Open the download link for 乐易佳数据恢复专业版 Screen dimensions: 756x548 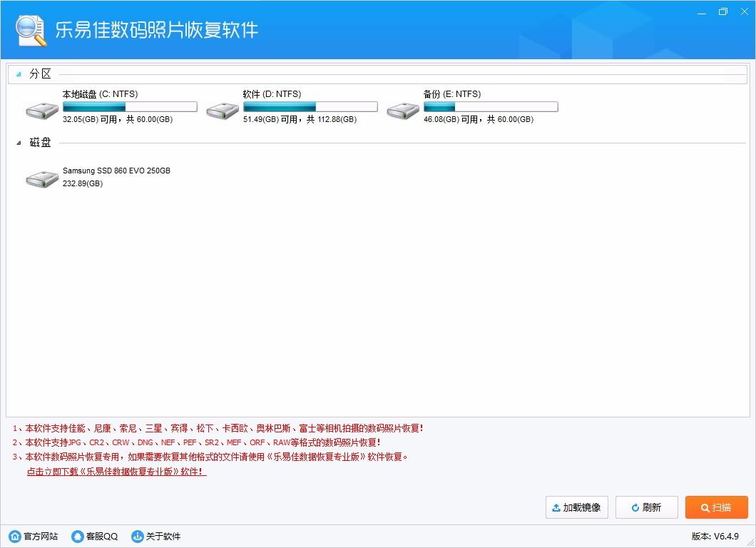coord(117,472)
